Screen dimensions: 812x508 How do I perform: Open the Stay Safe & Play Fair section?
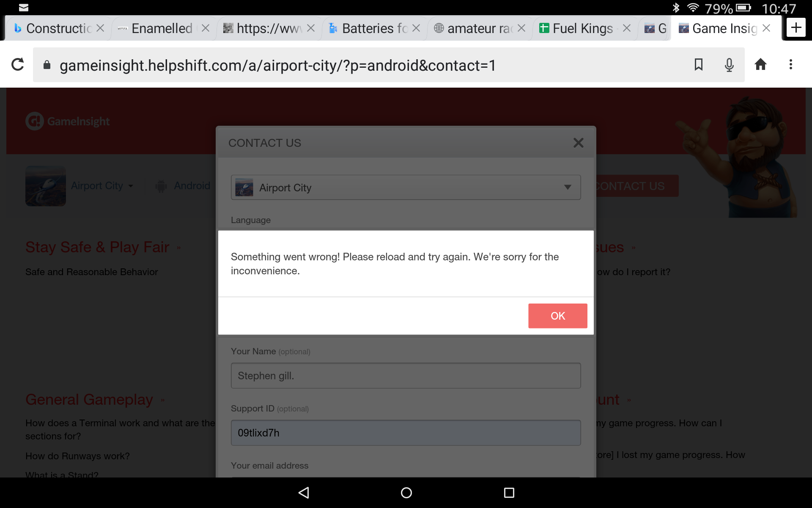pos(97,247)
